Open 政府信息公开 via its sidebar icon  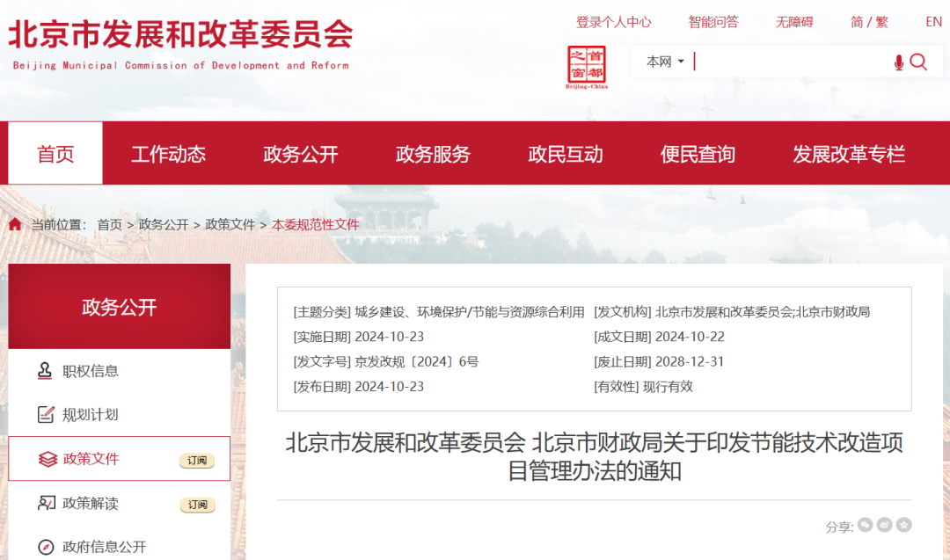tap(46, 545)
